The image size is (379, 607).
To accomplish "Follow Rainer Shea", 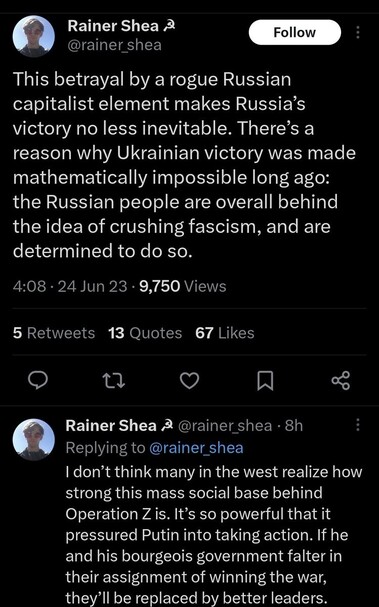I will pyautogui.click(x=295, y=32).
